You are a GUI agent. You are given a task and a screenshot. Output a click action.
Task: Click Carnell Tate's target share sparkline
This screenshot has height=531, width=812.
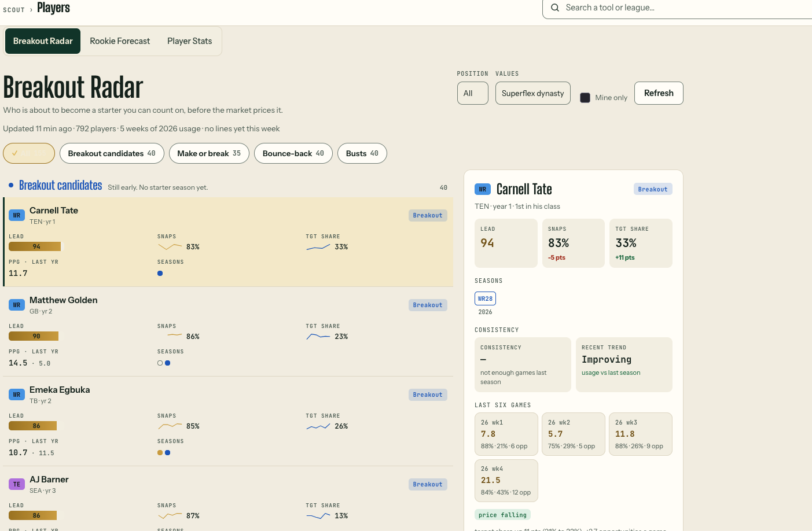(x=318, y=246)
